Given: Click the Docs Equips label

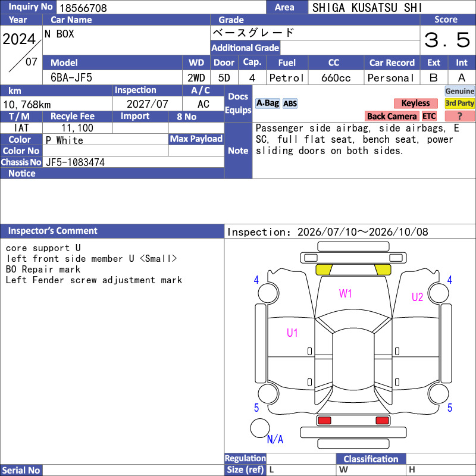Looking at the screenshot, I should pyautogui.click(x=238, y=104).
